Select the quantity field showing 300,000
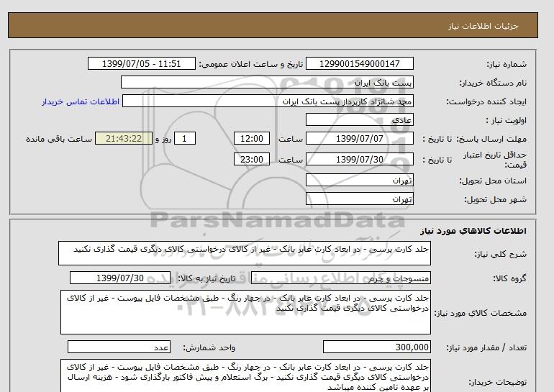 [x=378, y=347]
